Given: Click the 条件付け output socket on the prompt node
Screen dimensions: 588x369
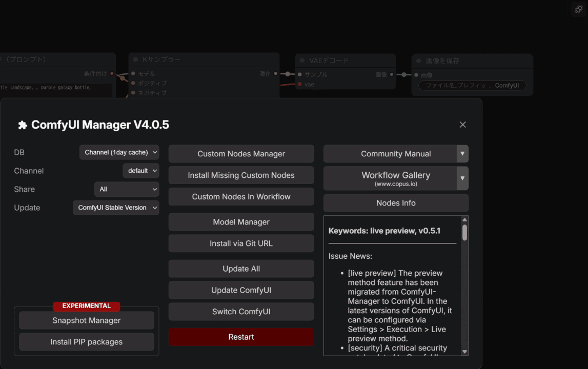Looking at the screenshot, I should coord(112,73).
